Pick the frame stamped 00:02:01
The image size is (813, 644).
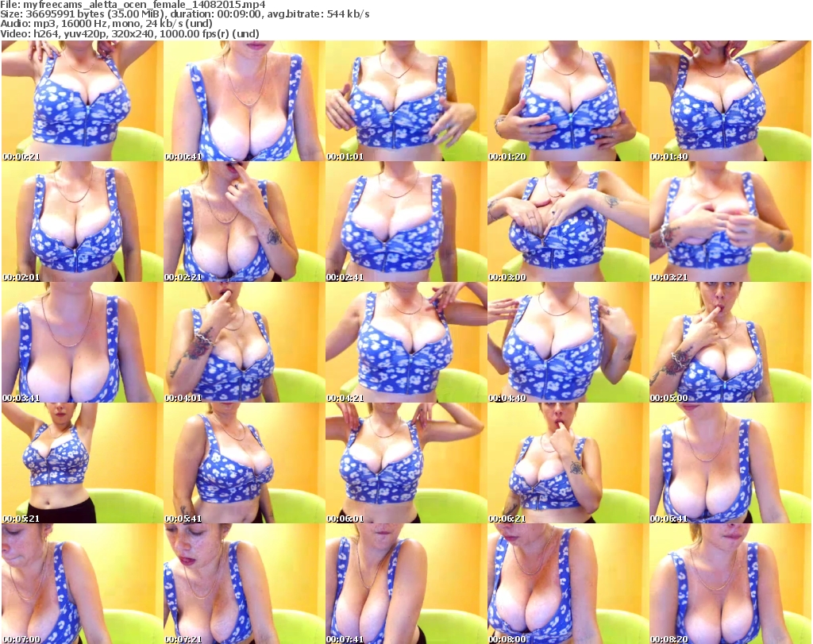tap(83, 222)
